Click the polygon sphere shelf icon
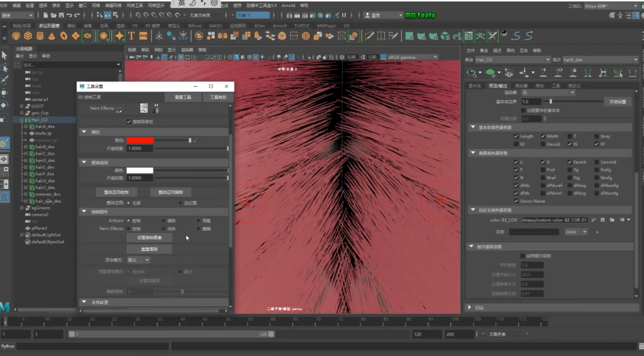 pos(16,36)
